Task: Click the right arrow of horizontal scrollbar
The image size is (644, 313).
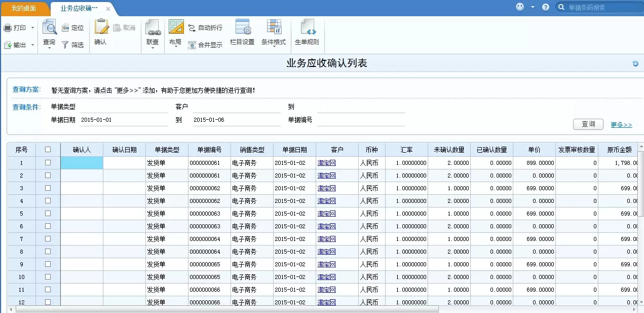Action: pyautogui.click(x=634, y=309)
